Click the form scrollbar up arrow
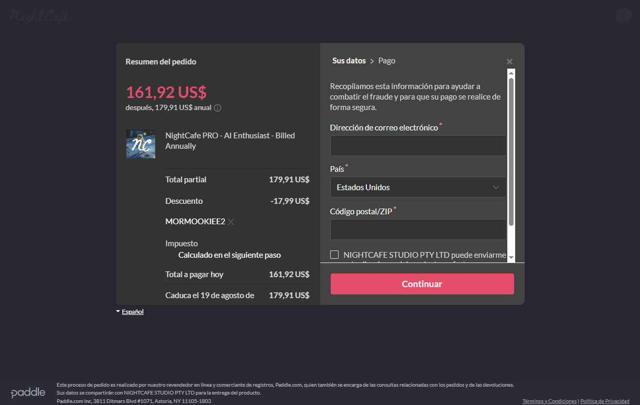Image resolution: width=640 pixels, height=405 pixels. [x=511, y=73]
